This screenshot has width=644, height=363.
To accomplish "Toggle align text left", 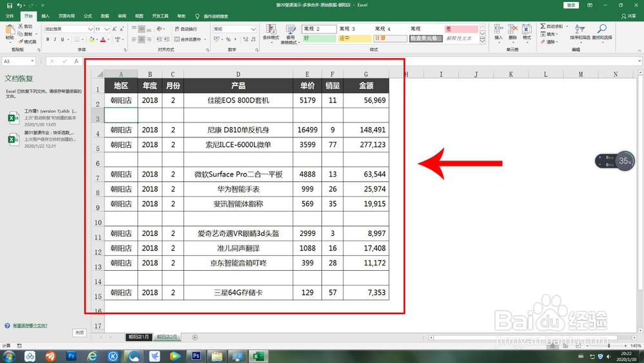I will point(134,39).
